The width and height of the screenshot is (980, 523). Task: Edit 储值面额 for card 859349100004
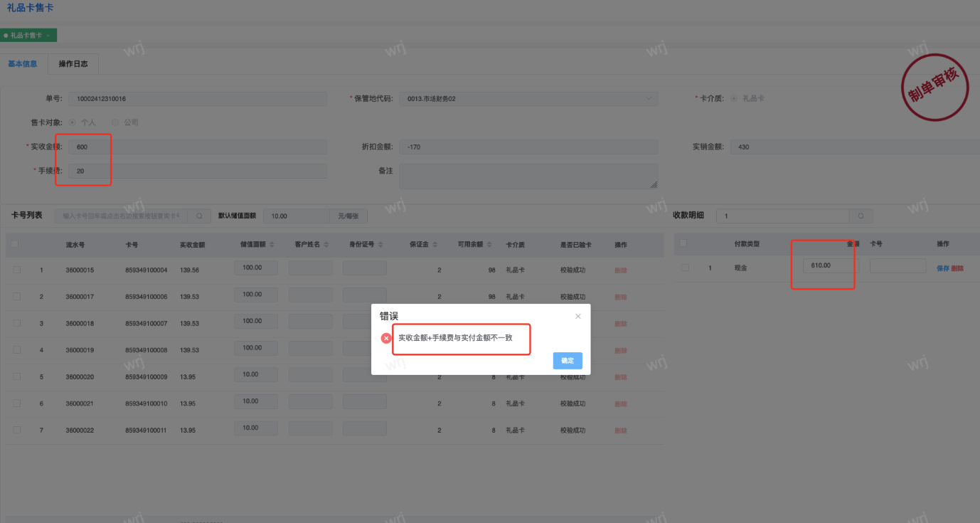256,268
